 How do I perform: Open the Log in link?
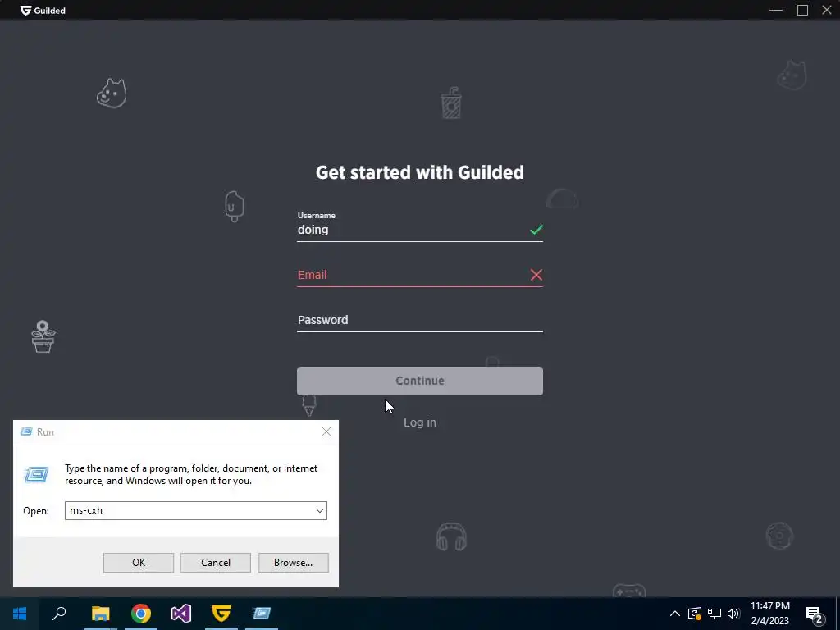click(419, 422)
